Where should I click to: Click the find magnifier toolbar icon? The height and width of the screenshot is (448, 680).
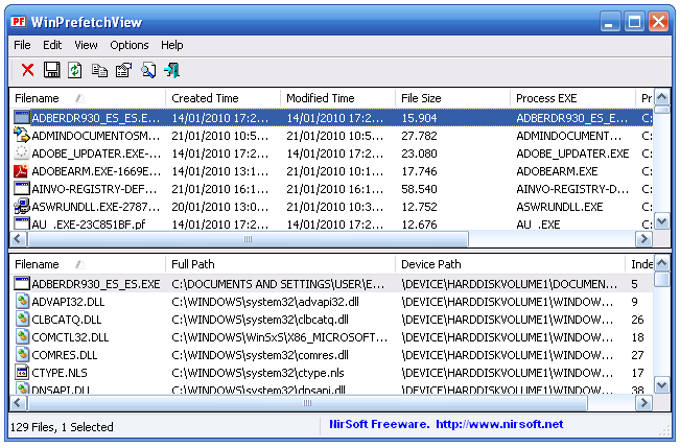(x=148, y=70)
